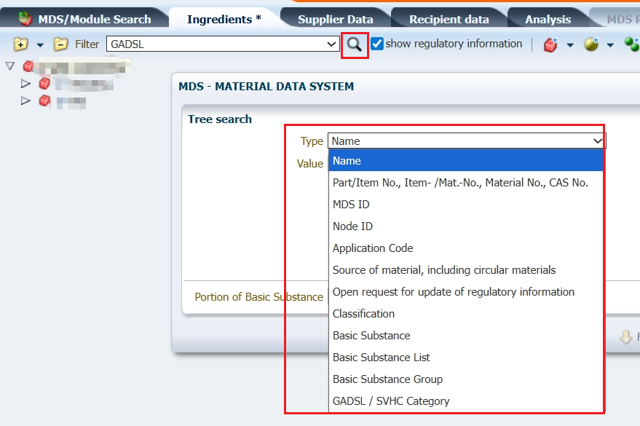Expand the first child tree node
This screenshot has width=640, height=426.
click(25, 84)
